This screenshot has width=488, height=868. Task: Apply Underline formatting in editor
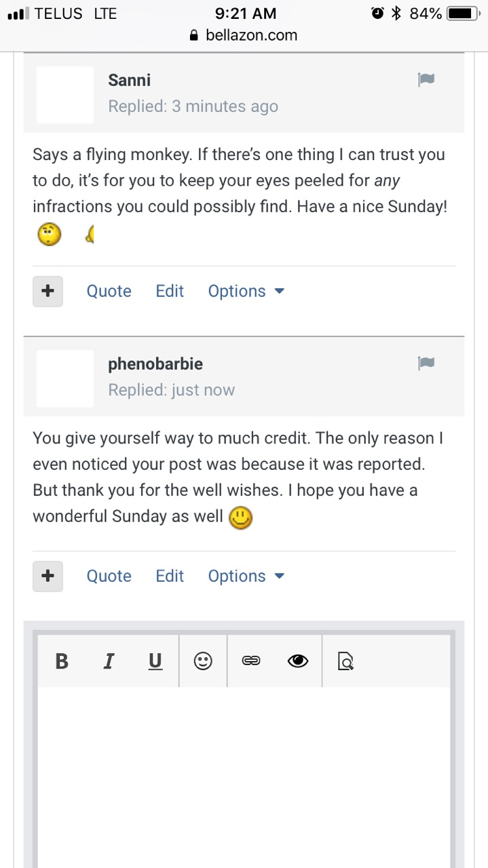pos(155,660)
